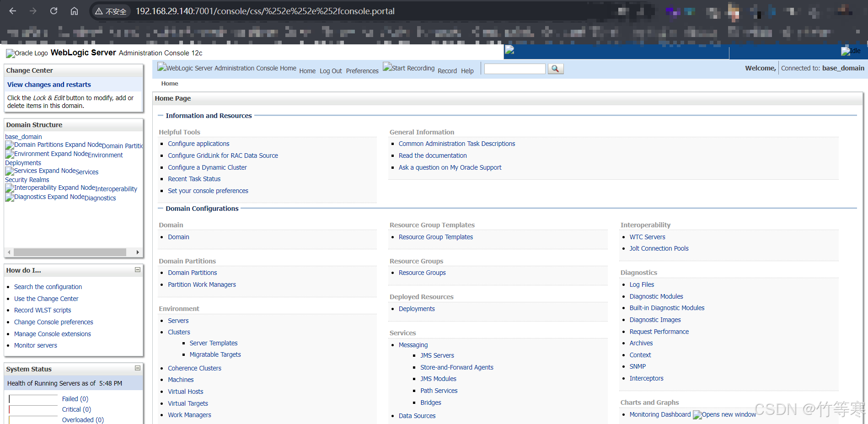This screenshot has width=868, height=424.
Task: Open Server Templates link
Action: 214,343
